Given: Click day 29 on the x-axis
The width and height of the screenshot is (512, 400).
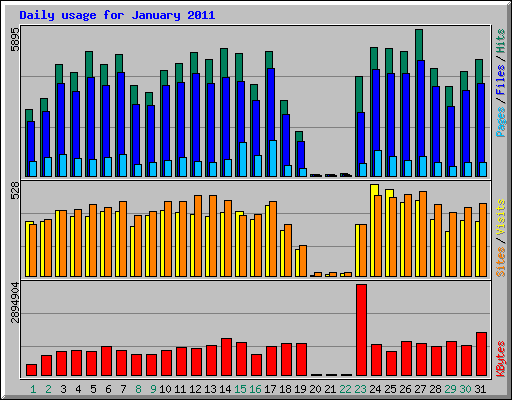Looking at the screenshot, I should [x=450, y=389].
